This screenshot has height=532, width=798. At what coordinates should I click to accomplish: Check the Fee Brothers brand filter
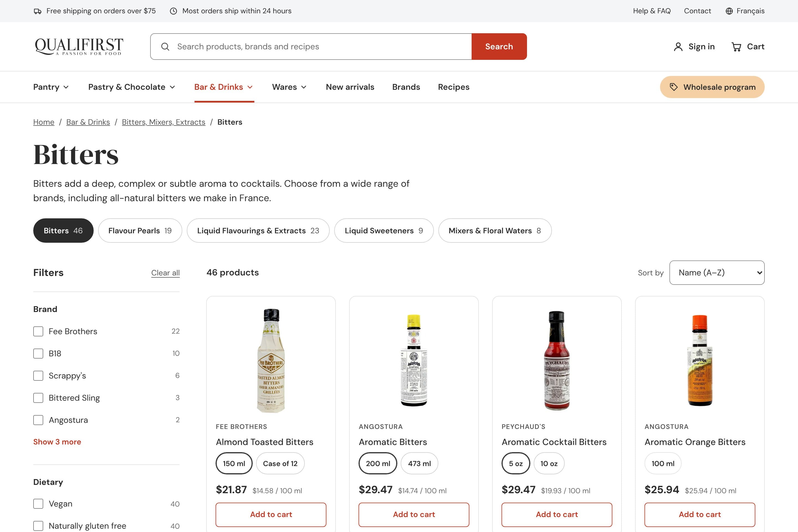coord(38,331)
